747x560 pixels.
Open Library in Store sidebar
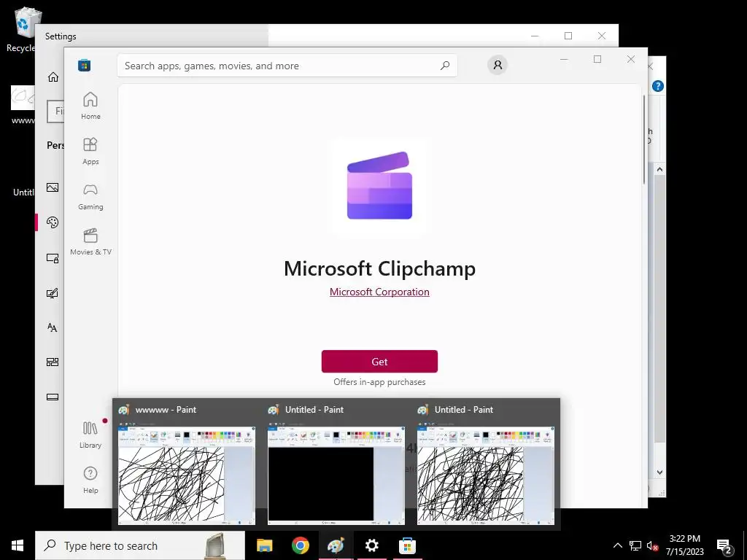[90, 435]
